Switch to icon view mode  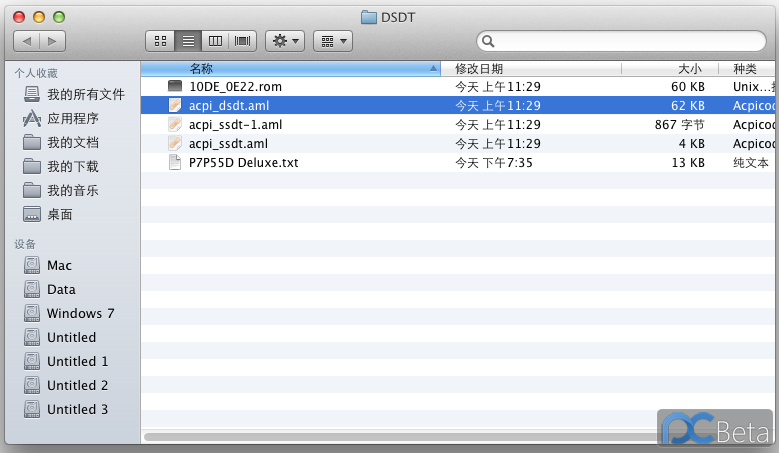(x=159, y=41)
